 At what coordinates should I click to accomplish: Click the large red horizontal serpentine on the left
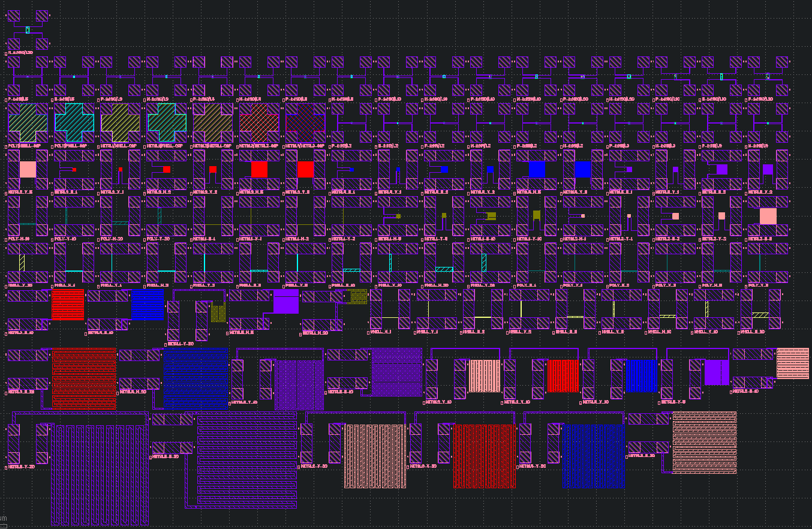(x=84, y=378)
